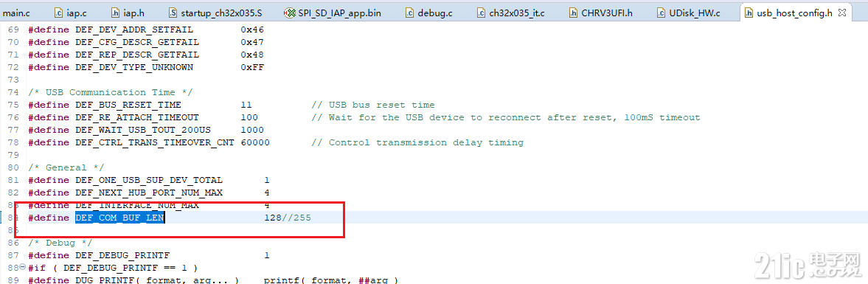The height and width of the screenshot is (284, 868).
Task: Click the C file icon on iap.c tab
Action: pyautogui.click(x=60, y=13)
